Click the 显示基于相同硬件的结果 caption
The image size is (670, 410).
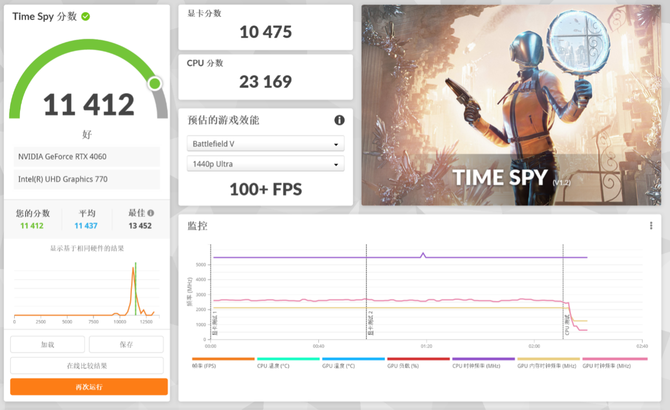click(87, 248)
